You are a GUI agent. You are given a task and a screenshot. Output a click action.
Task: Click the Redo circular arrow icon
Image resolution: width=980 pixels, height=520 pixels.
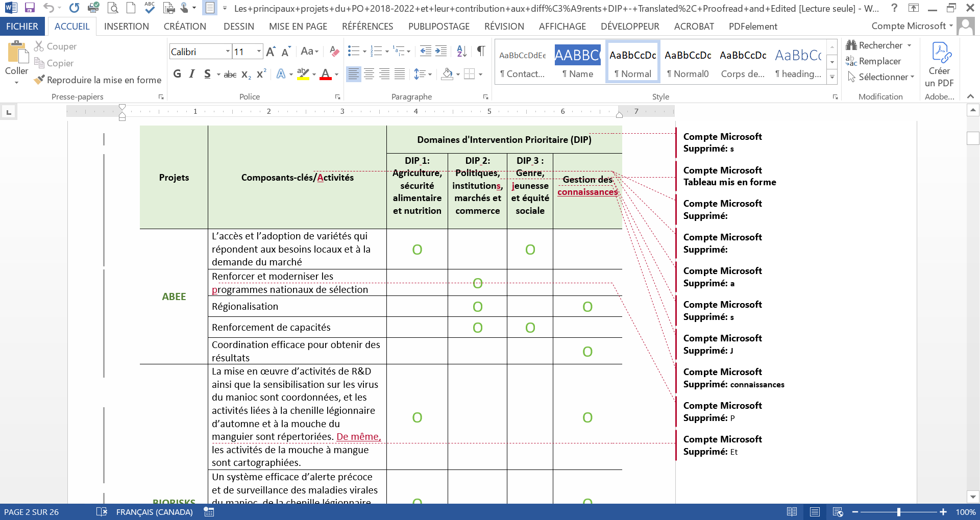point(75,8)
